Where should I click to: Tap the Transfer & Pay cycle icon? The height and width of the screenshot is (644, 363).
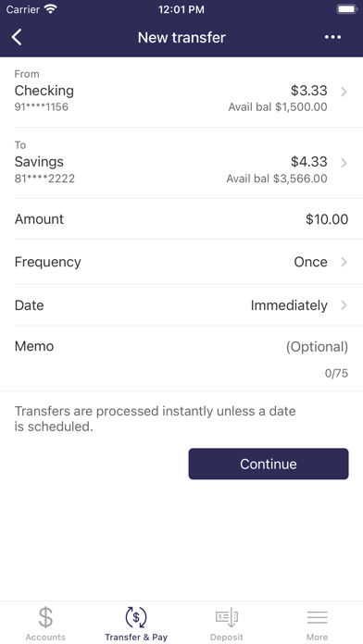(x=136, y=617)
